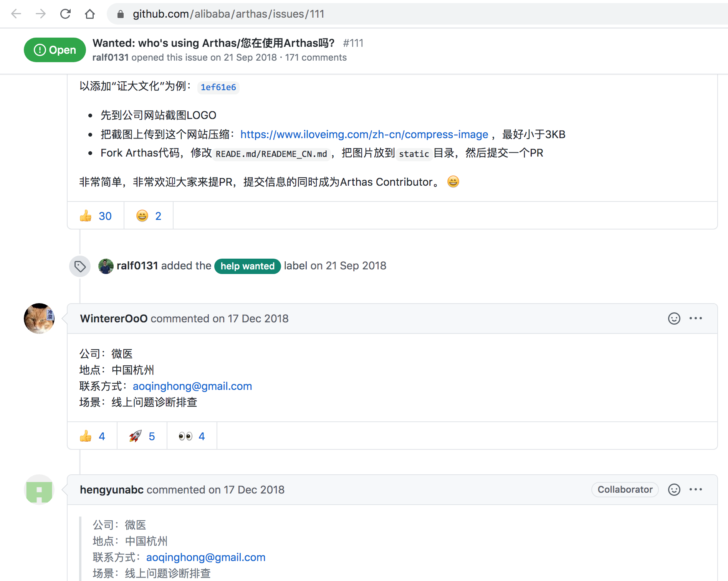Toggle rocket reaction on WintererOoO's comment

142,436
